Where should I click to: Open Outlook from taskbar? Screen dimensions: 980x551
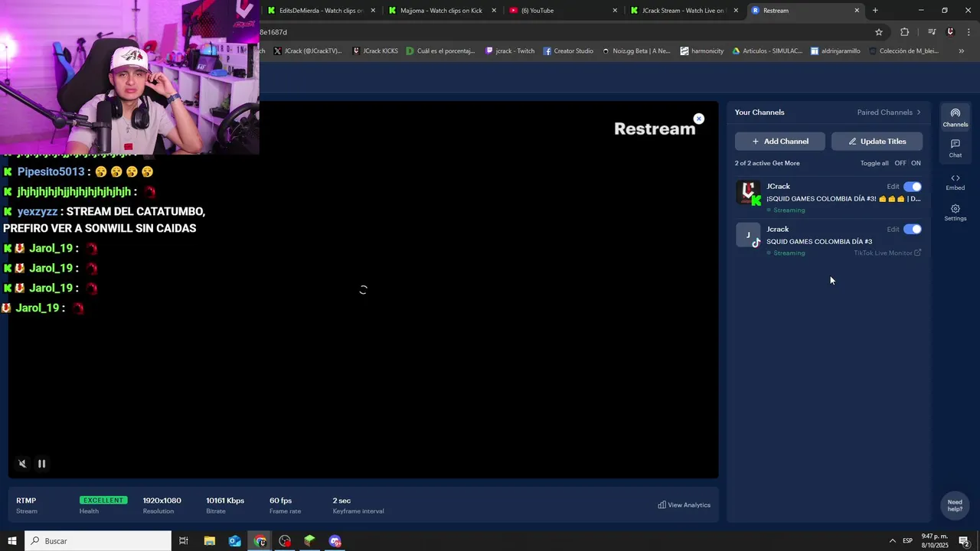234,541
